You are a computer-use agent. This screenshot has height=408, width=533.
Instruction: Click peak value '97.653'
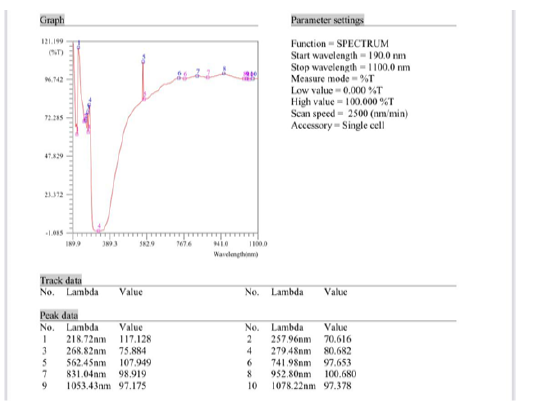coord(338,363)
